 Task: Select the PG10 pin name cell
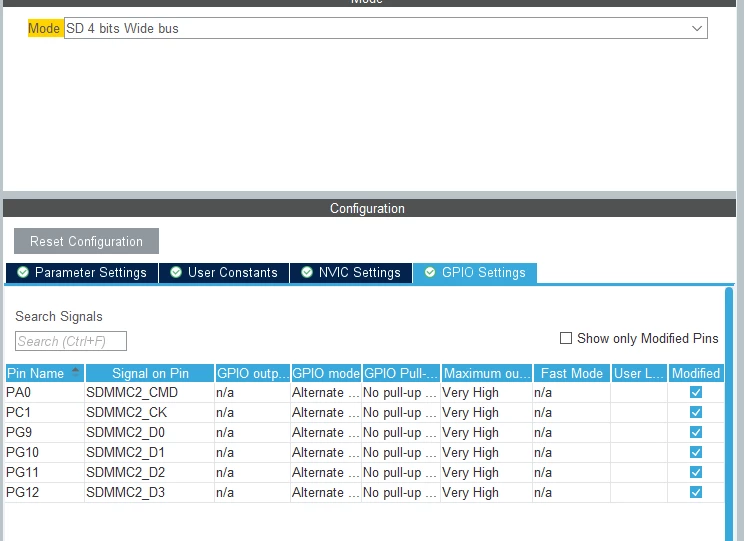pyautogui.click(x=45, y=452)
